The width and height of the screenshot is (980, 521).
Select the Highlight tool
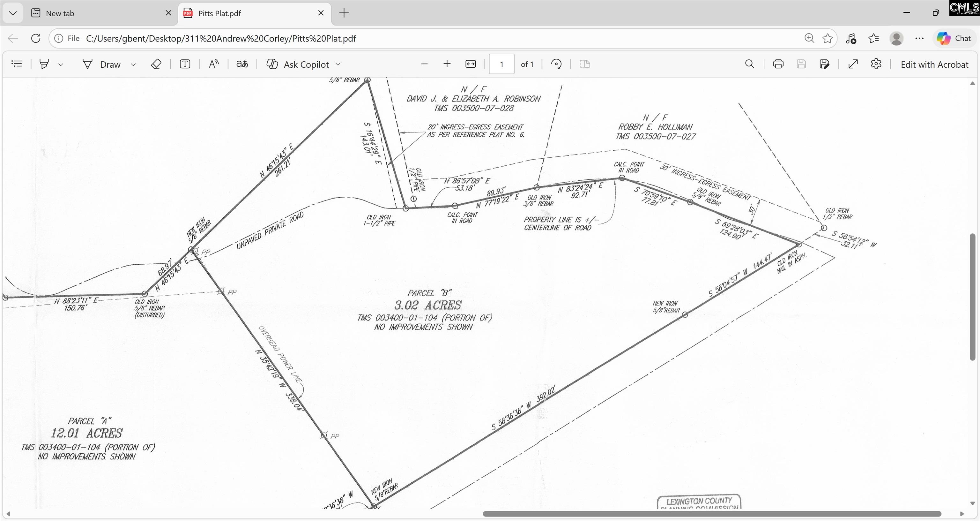coord(44,64)
